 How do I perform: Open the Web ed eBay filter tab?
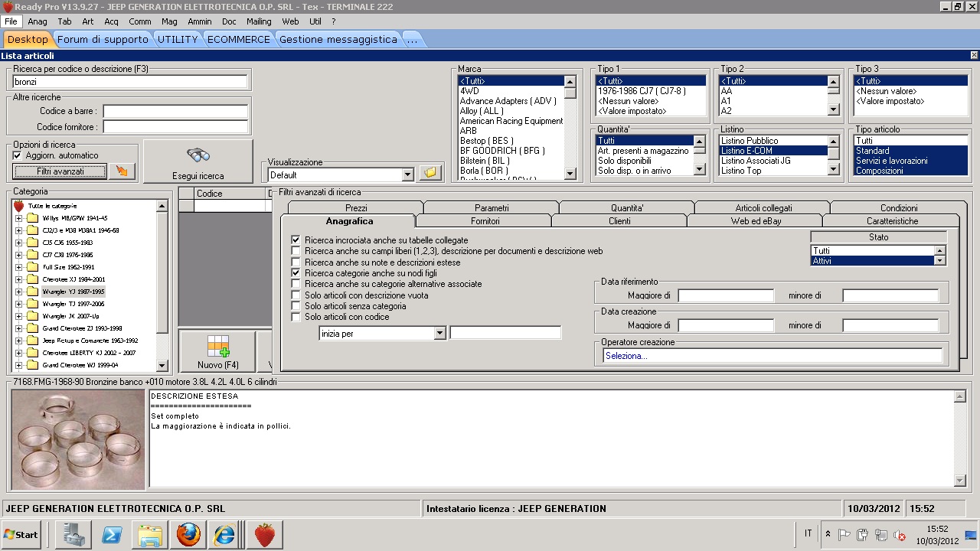click(x=755, y=221)
